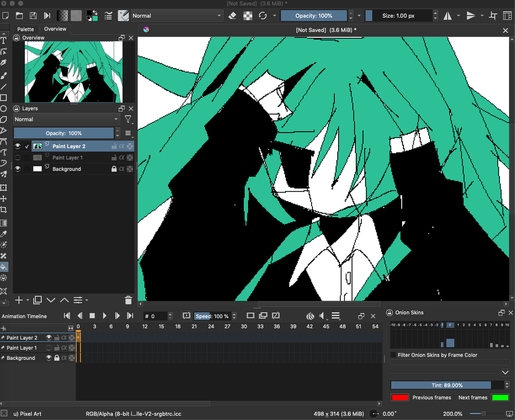
Task: Open the layer blending mode dropdown
Action: click(67, 119)
